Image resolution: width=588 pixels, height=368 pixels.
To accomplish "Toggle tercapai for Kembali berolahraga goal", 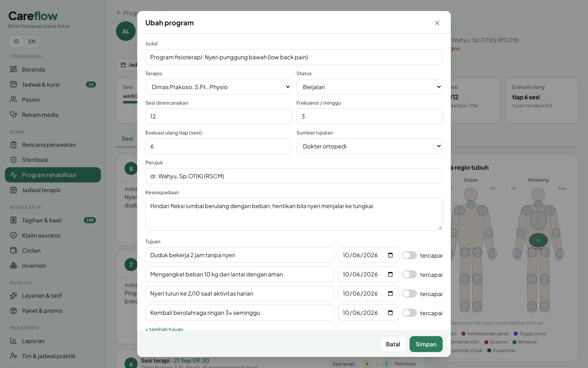I will (409, 313).
